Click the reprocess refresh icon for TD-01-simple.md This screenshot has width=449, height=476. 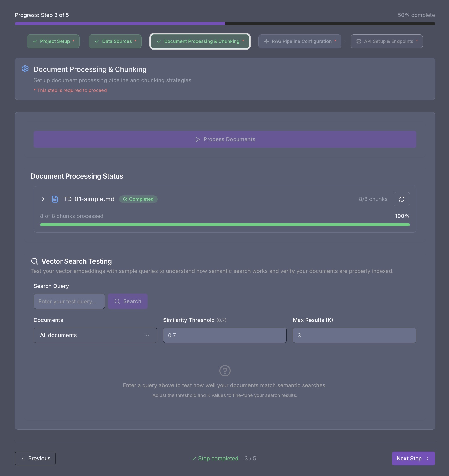pos(402,199)
